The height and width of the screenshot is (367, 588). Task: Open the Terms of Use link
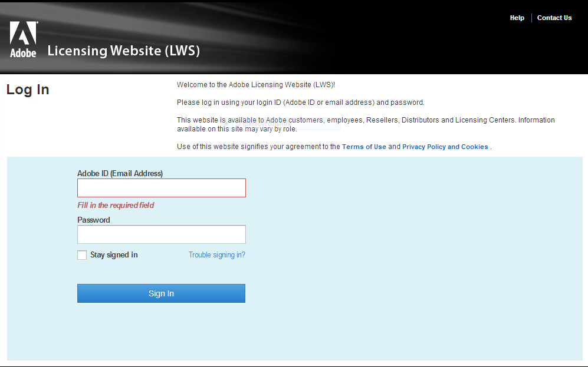tap(364, 147)
